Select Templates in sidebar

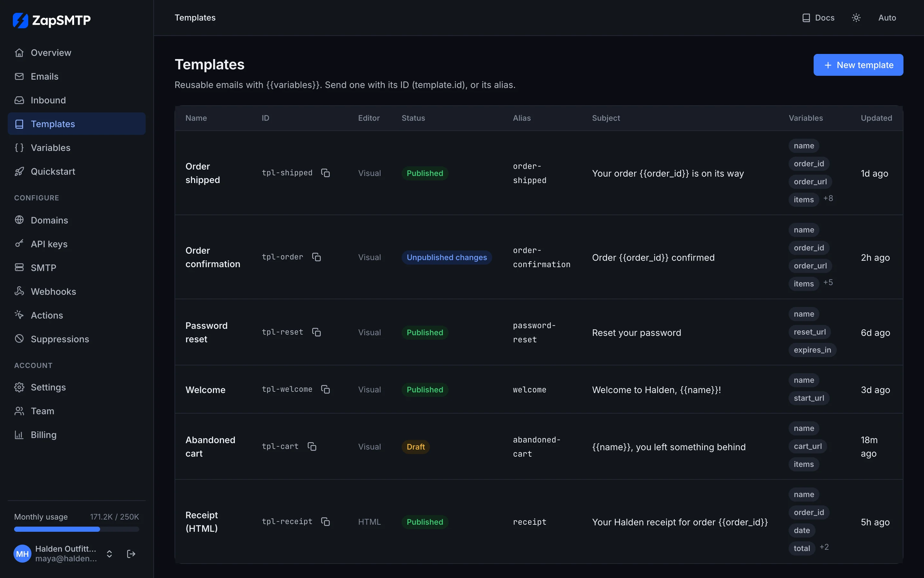click(76, 124)
